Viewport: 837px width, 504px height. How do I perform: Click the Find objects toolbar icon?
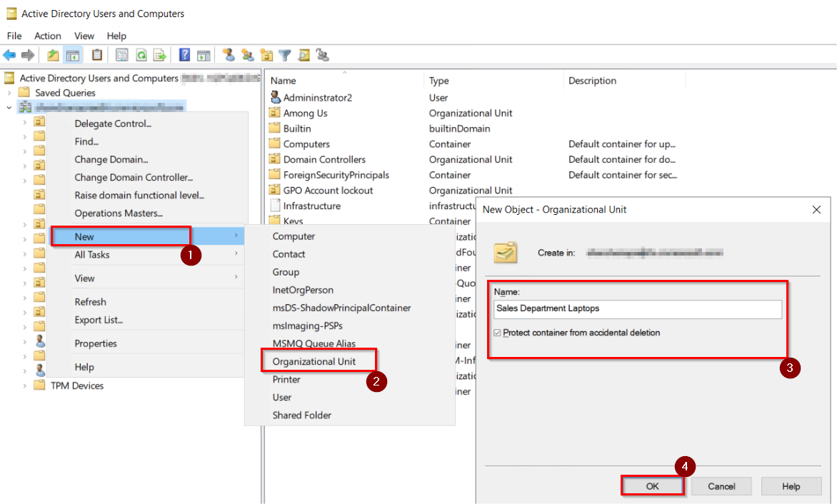pos(304,55)
